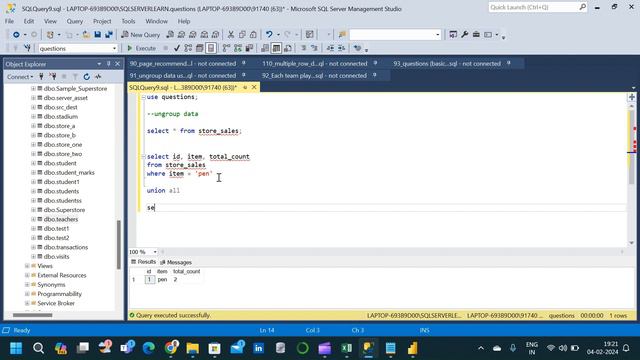Toggle Results to Grid option
This screenshot has width=640, height=360.
pyautogui.click(x=276, y=48)
